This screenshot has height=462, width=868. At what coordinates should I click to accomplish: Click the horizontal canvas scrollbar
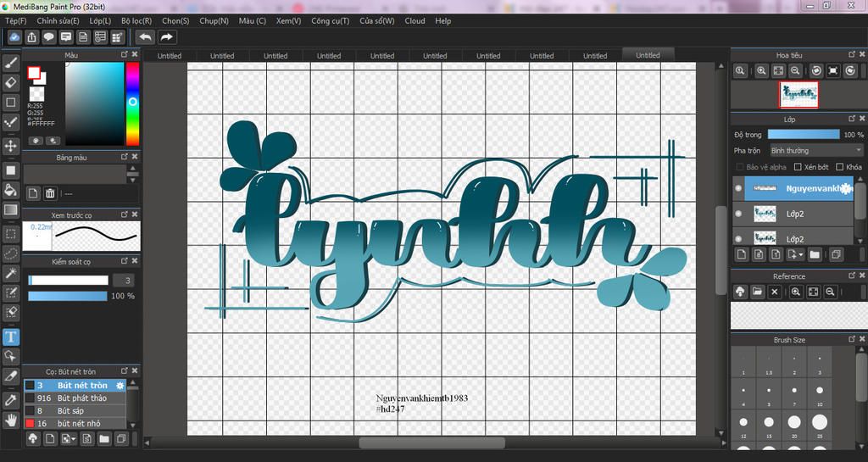[431, 443]
